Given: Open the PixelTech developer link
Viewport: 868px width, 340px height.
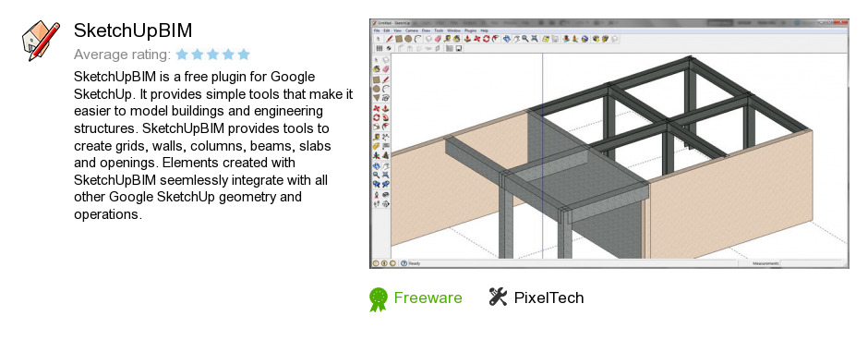Looking at the screenshot, I should 549,297.
